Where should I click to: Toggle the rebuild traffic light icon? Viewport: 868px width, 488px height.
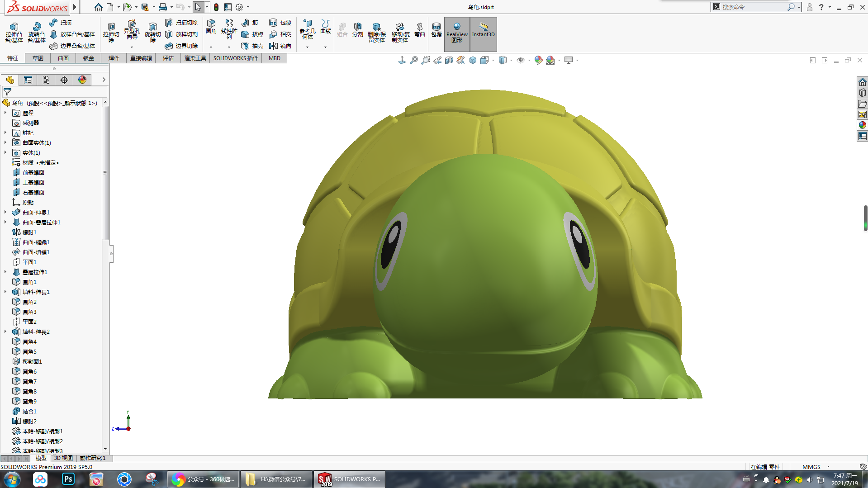[216, 7]
